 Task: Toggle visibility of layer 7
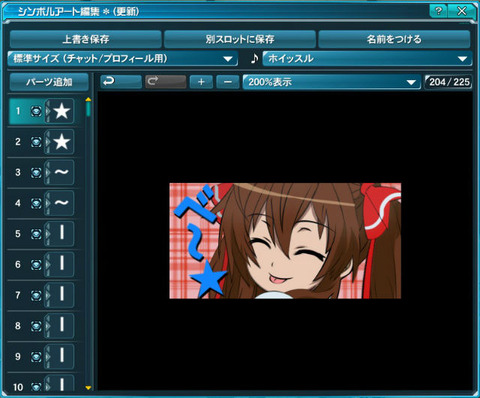(36, 295)
